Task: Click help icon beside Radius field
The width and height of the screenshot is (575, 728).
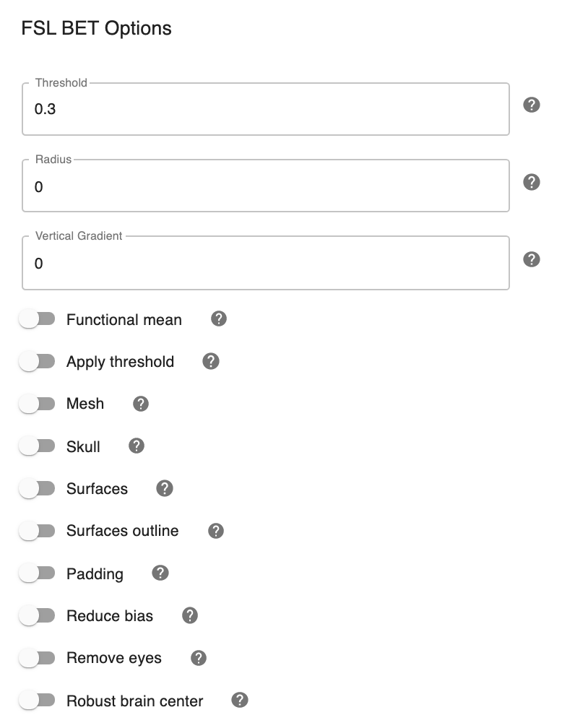Action: (532, 182)
